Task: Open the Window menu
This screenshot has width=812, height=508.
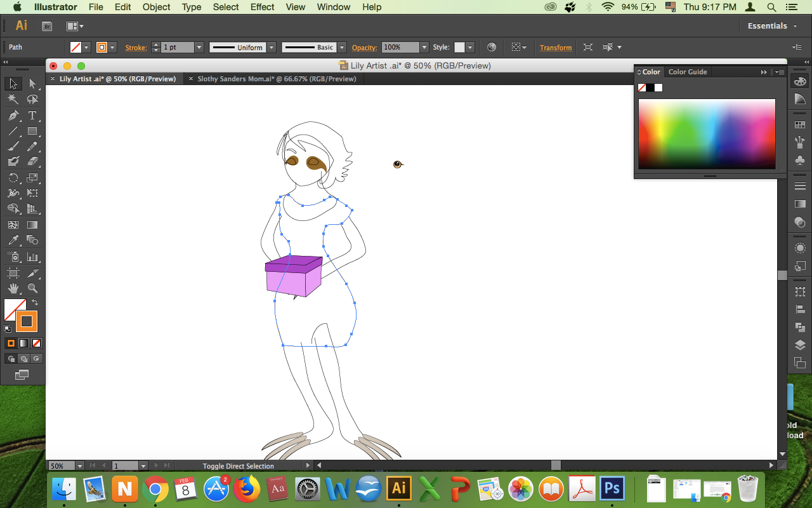Action: pos(333,7)
